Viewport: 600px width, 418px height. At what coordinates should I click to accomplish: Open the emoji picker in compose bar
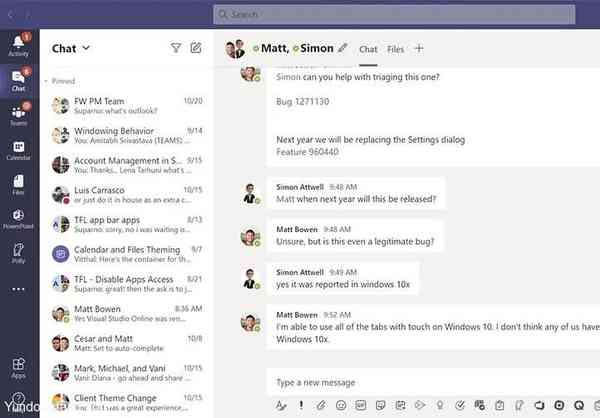coord(341,405)
